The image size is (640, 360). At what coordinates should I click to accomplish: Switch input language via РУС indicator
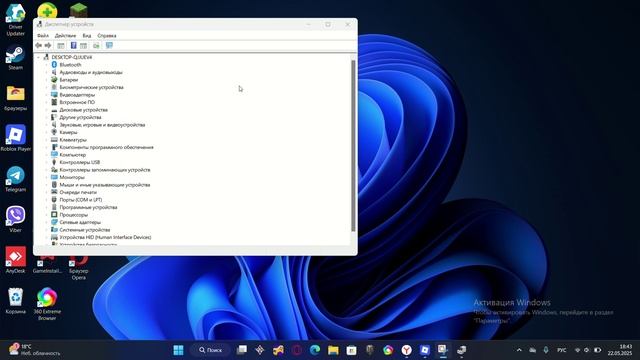tap(562, 350)
